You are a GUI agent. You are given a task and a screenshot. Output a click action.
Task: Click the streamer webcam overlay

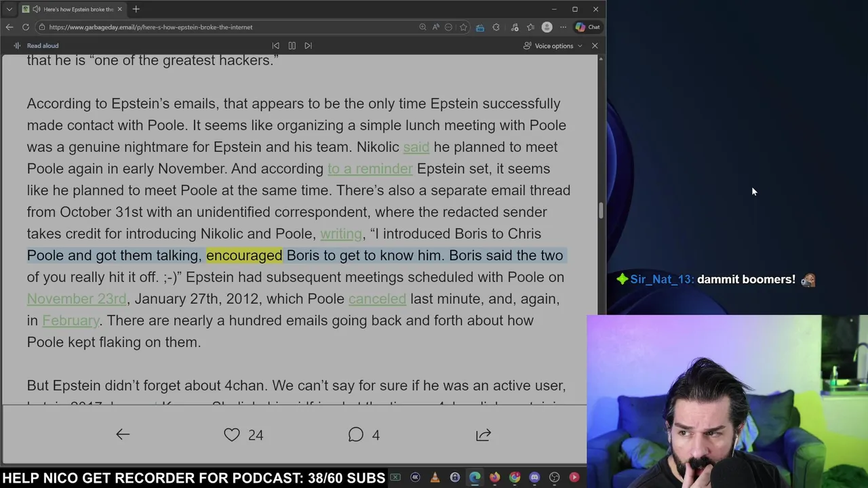coord(727,401)
